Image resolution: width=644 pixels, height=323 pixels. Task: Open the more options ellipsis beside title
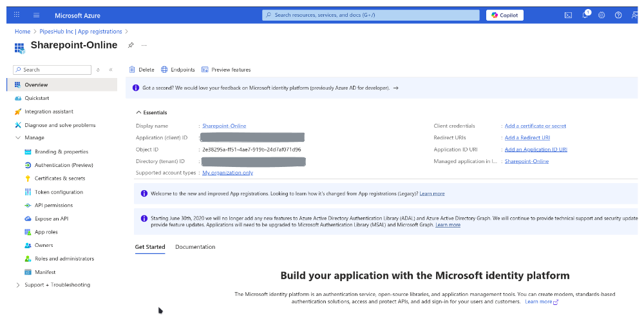(144, 45)
